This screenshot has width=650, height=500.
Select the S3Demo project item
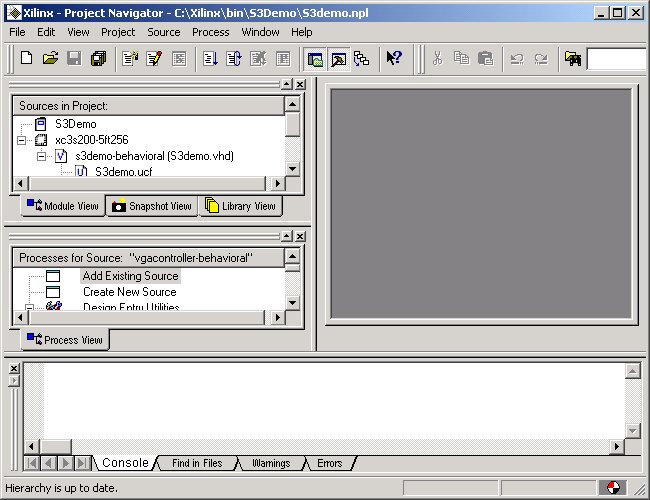click(75, 124)
